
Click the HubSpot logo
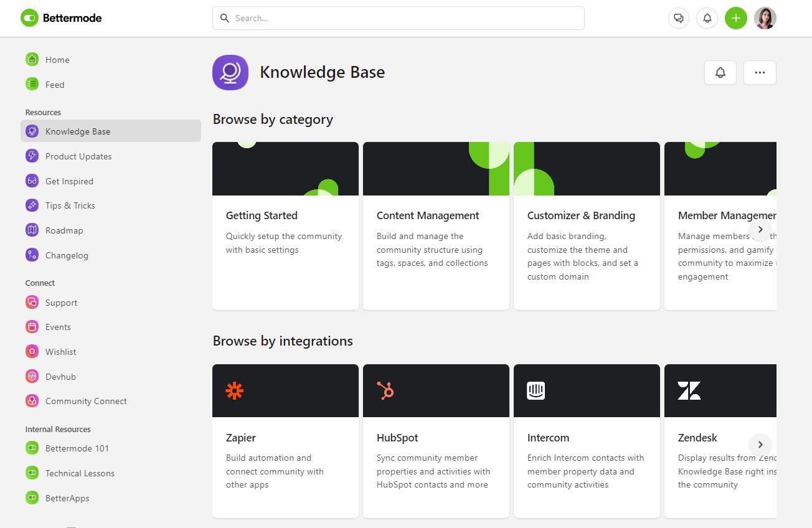coord(385,390)
